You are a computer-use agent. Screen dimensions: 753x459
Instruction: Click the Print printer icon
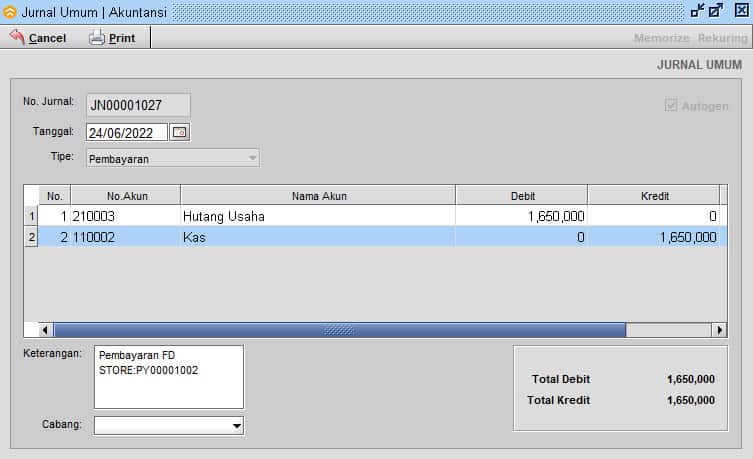[x=96, y=37]
